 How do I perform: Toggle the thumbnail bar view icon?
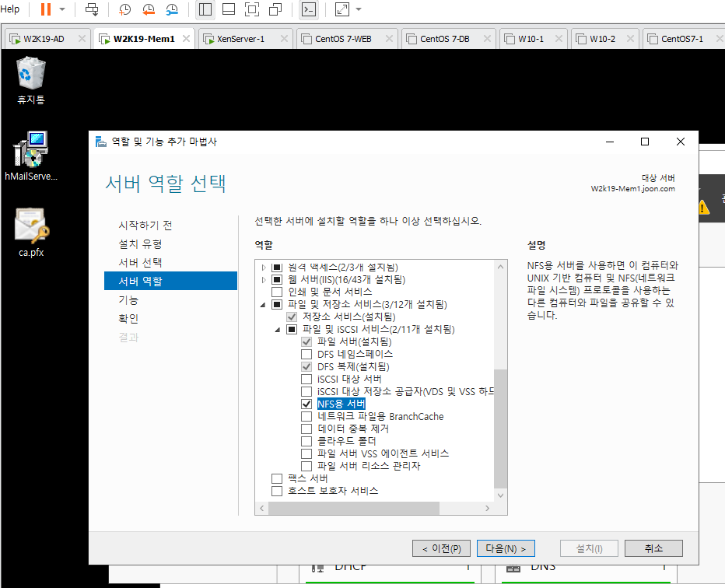229,9
